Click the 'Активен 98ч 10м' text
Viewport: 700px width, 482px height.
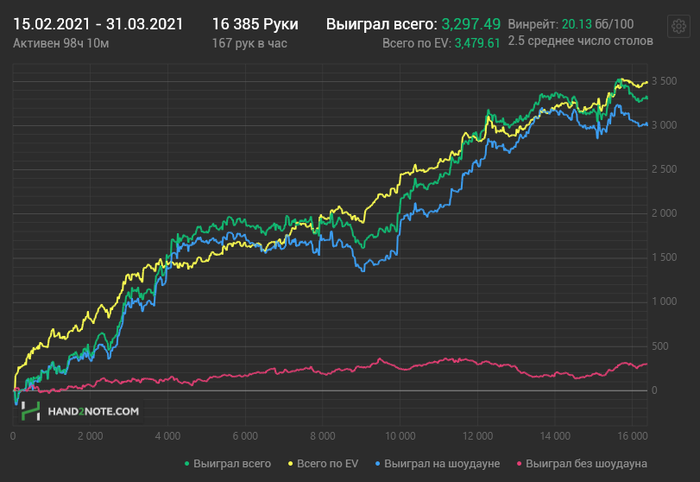[61, 43]
